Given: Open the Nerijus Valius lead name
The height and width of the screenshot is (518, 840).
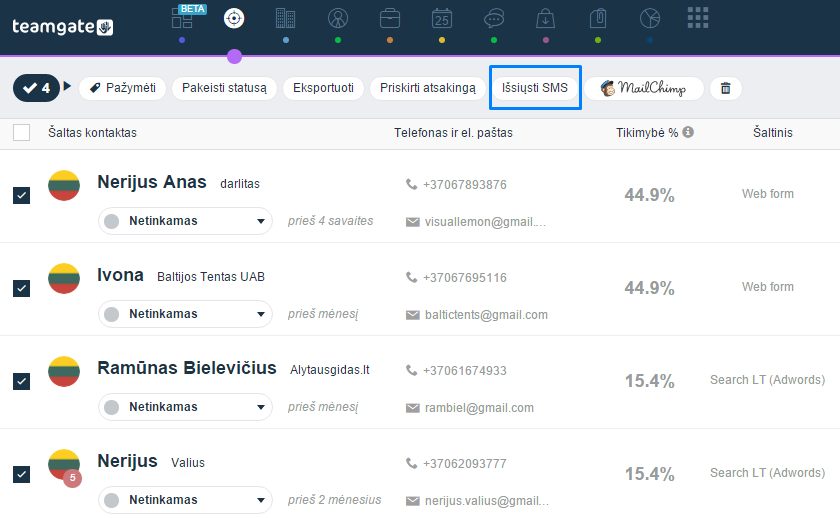Looking at the screenshot, I should [127, 461].
